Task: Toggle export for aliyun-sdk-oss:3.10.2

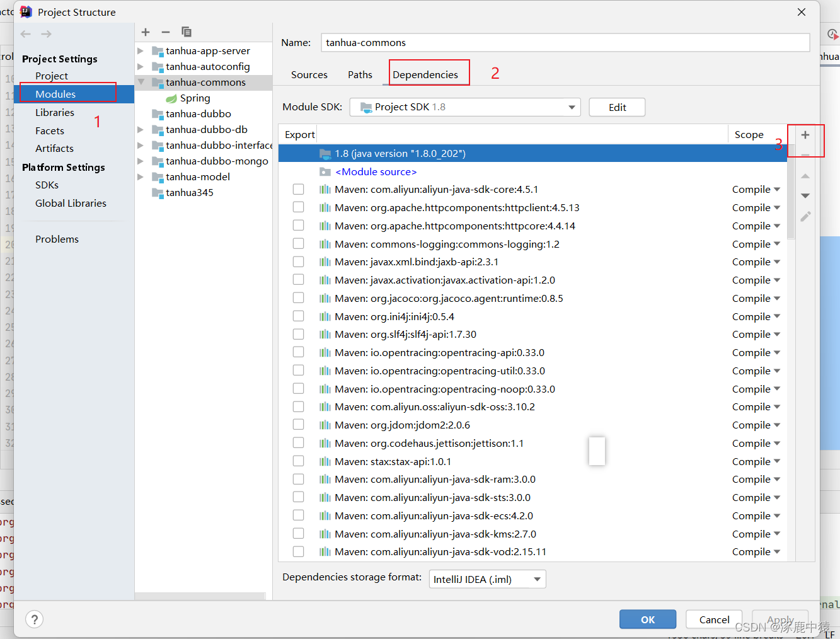Action: (299, 407)
